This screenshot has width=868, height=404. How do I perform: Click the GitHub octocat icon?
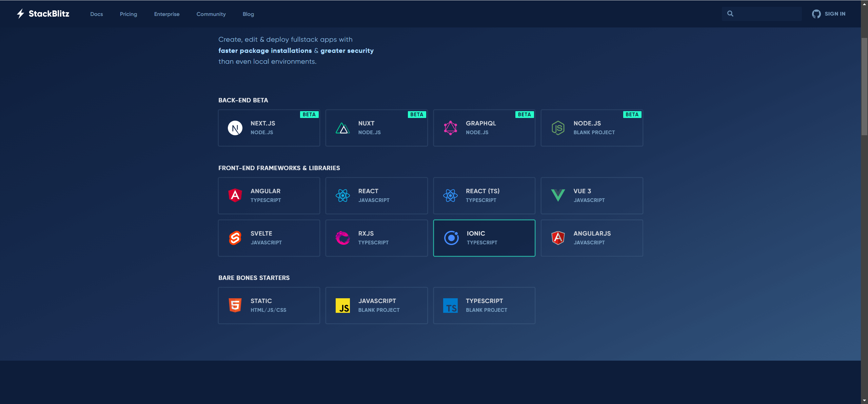816,14
